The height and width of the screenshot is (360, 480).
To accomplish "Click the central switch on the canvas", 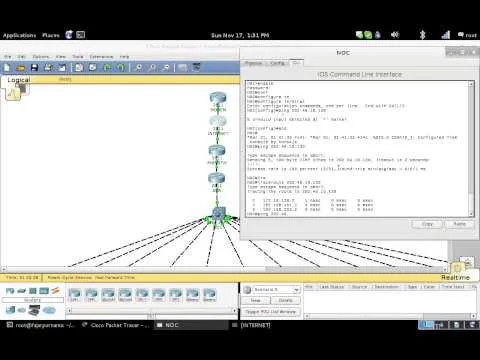I will point(218,214).
